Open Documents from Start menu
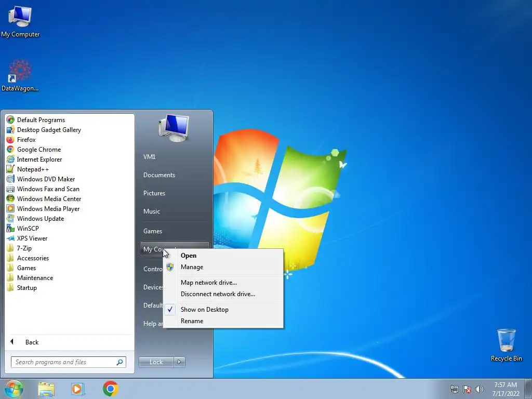This screenshot has width=532, height=399. point(159,175)
